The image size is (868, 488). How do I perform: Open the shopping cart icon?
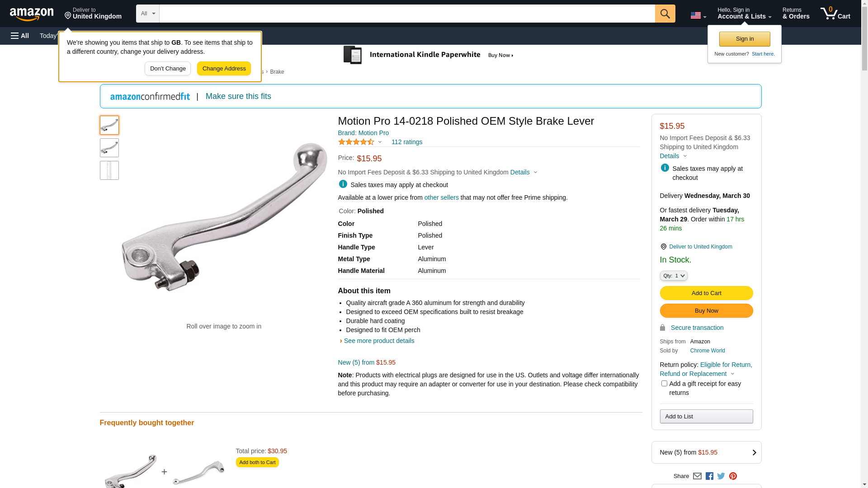(835, 14)
